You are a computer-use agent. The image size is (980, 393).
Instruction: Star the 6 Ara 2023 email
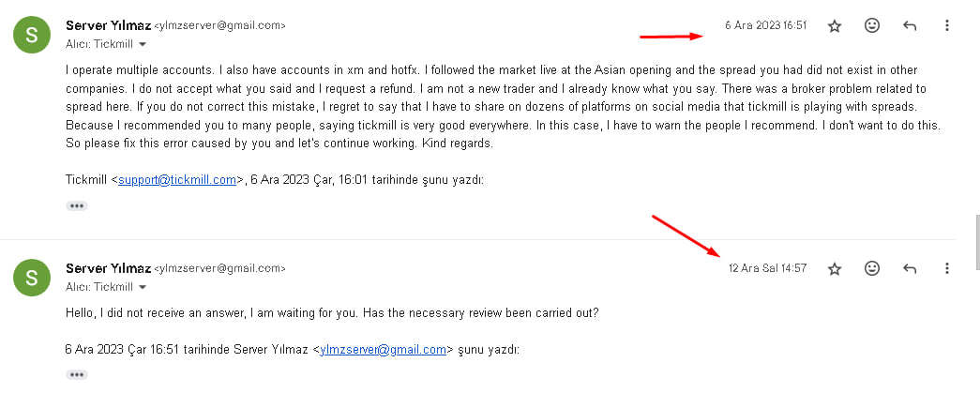(x=835, y=26)
